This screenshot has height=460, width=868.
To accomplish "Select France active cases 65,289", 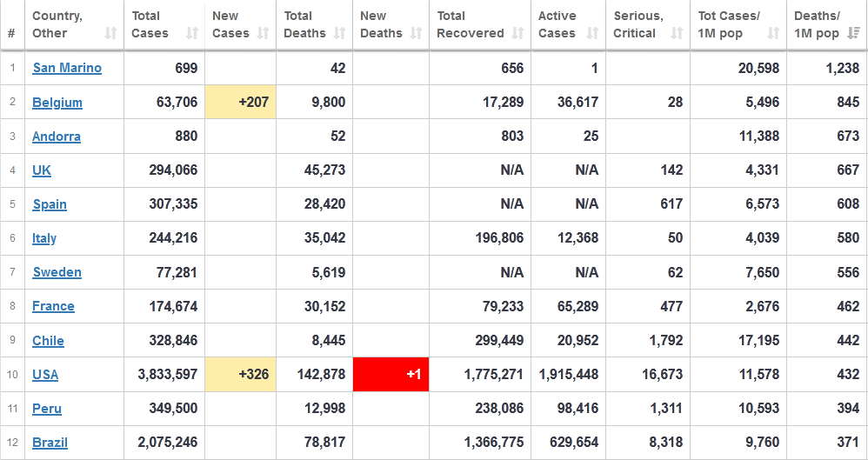I will pos(578,306).
